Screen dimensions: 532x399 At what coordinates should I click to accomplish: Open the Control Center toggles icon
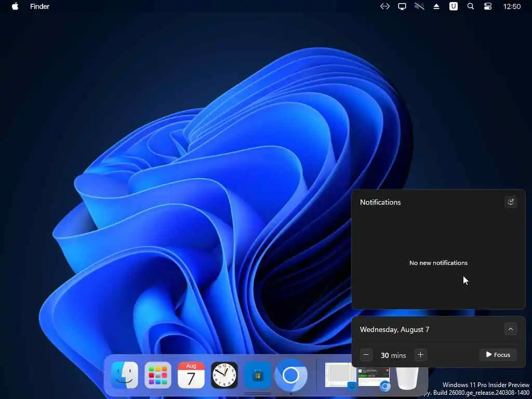point(488,6)
